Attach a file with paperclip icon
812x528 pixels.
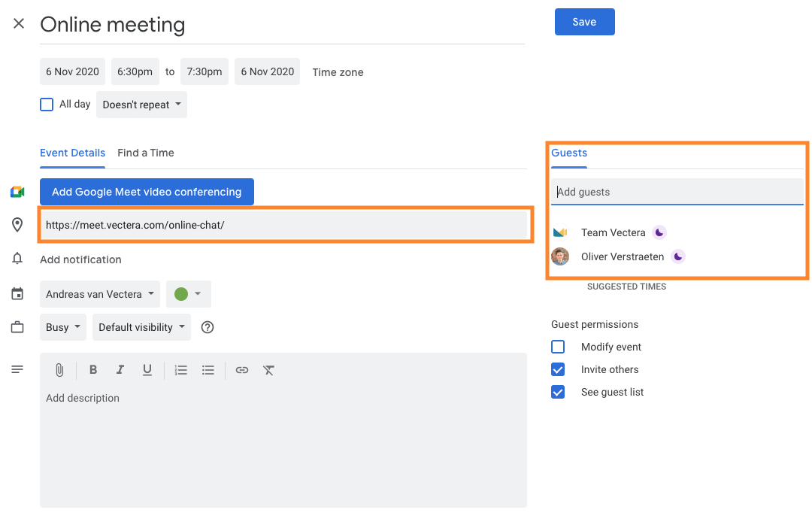[x=59, y=370]
